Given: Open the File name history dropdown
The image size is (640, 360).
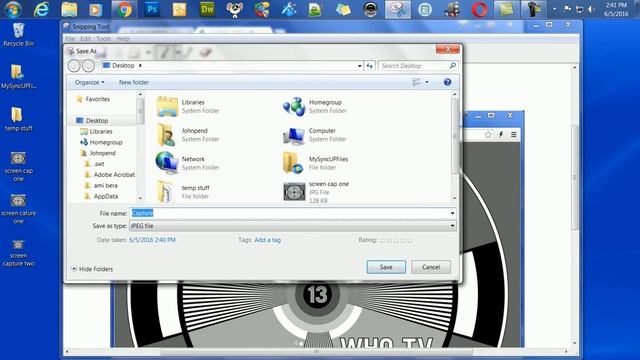Looking at the screenshot, I should (452, 213).
